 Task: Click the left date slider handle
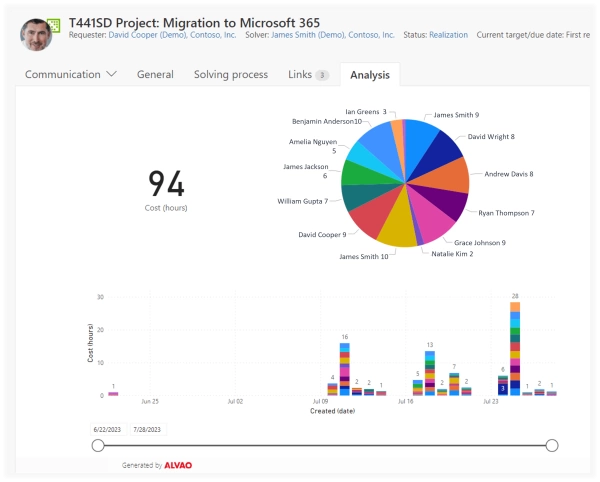point(98,445)
